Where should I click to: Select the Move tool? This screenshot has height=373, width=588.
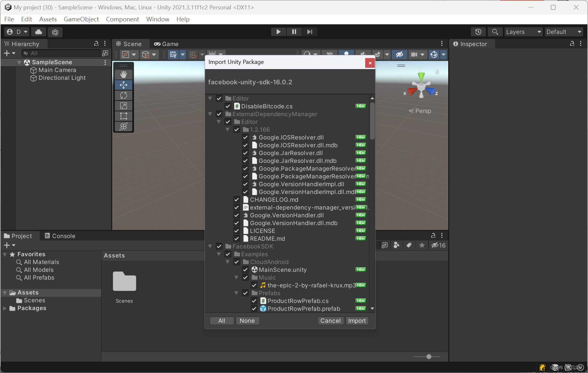pos(124,85)
